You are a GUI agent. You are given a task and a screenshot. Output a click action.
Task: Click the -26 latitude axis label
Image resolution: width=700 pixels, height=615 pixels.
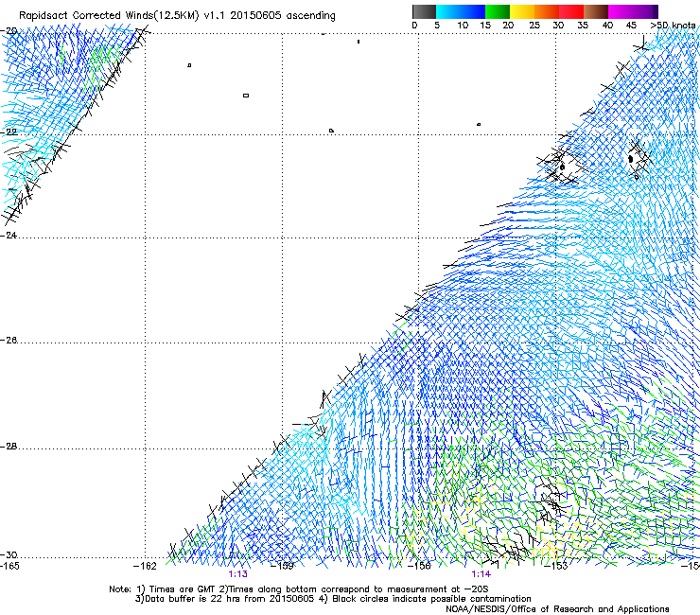9,341
